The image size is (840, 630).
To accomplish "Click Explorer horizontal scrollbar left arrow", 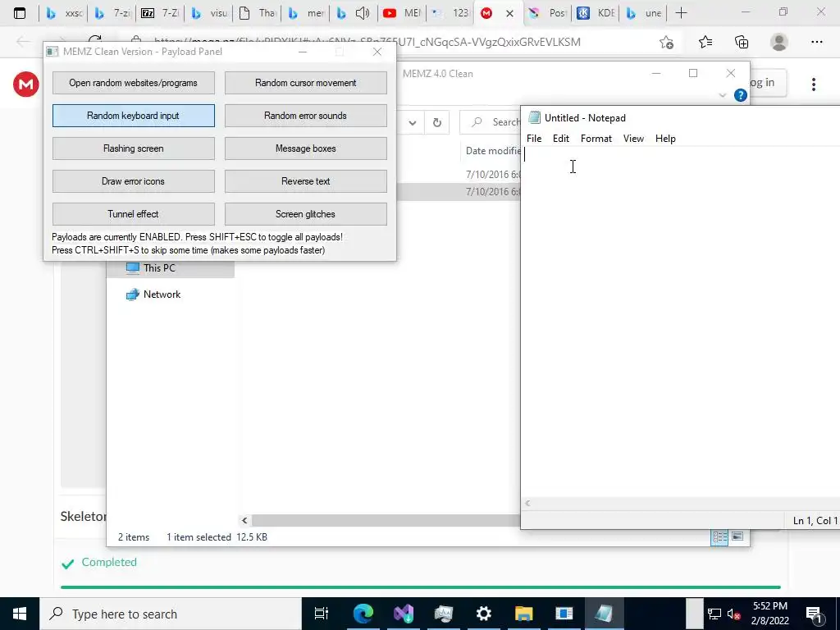I will point(244,520).
